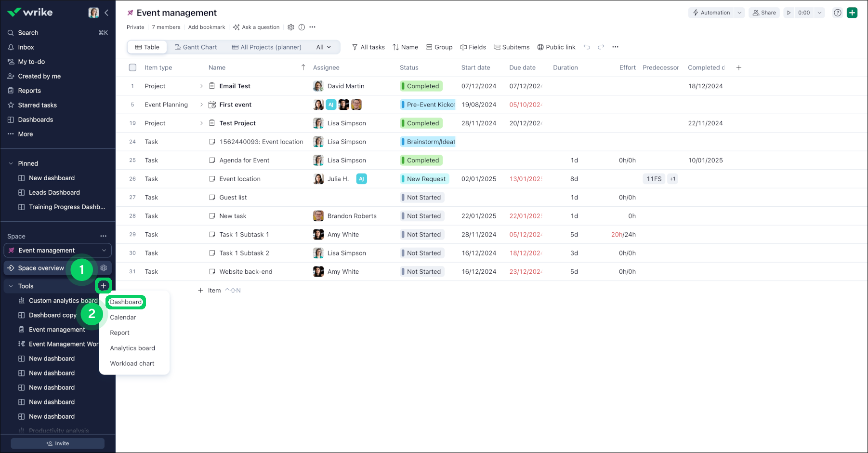This screenshot has height=453, width=868.
Task: Click the Group icon in the toolbar
Action: 439,47
